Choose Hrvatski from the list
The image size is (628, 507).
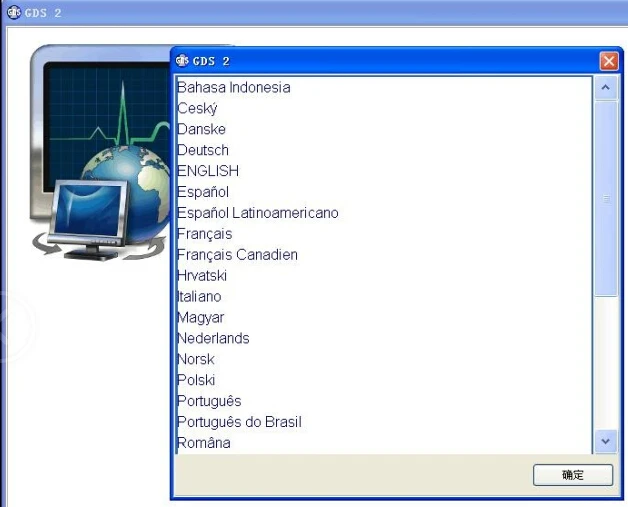click(384, 275)
